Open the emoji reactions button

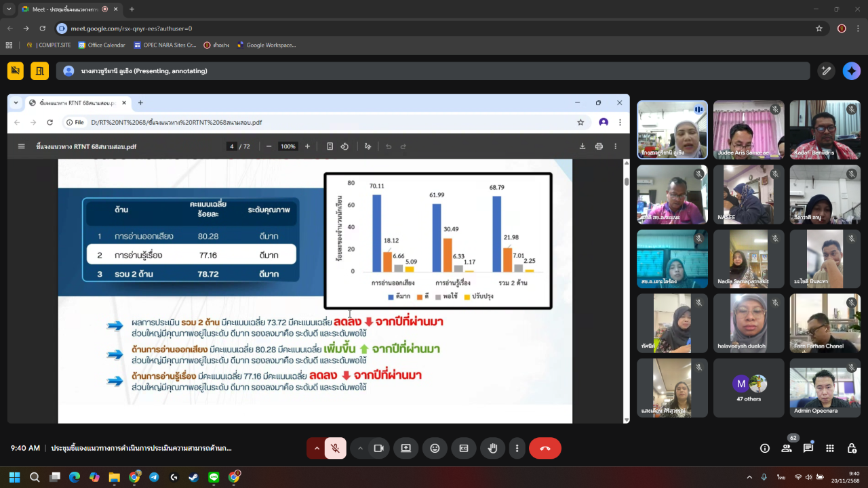435,448
